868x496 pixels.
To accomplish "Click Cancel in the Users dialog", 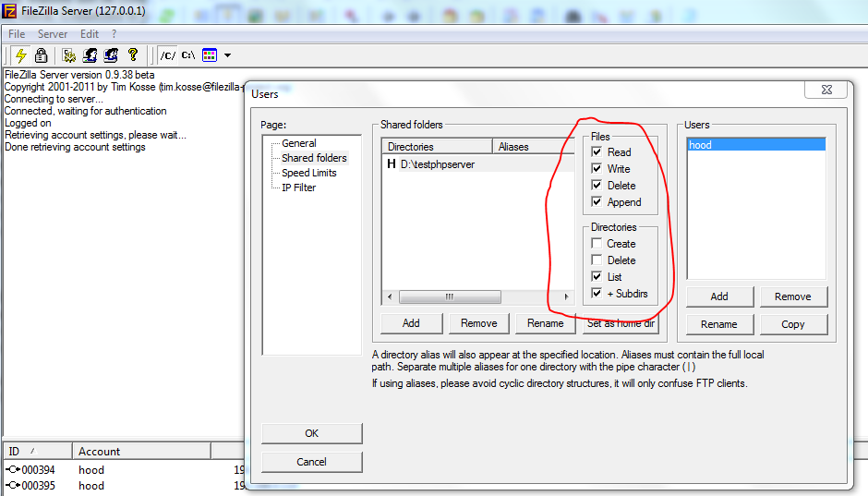I will coord(312,462).
